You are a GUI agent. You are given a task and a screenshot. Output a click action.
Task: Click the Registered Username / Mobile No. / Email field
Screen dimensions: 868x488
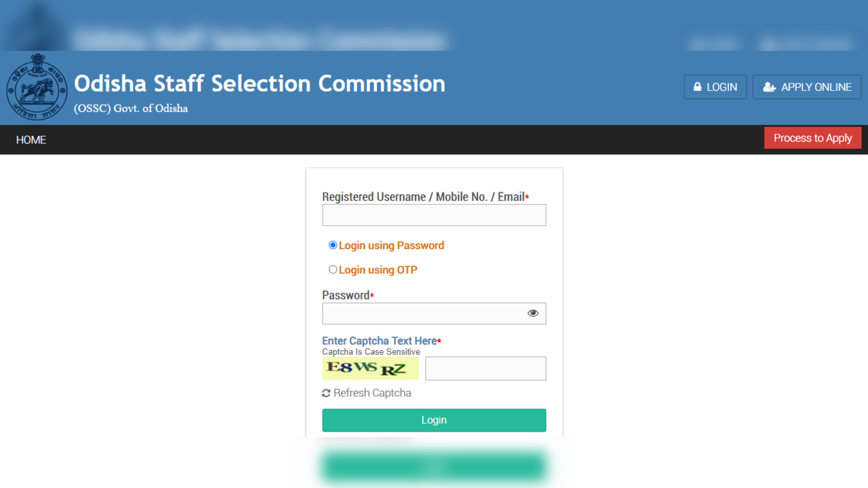pos(433,214)
